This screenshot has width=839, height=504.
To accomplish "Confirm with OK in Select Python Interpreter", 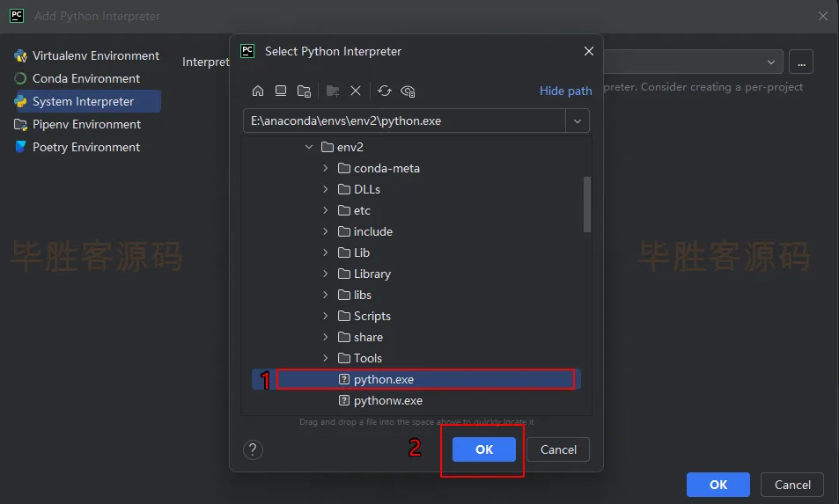I will tap(483, 449).
